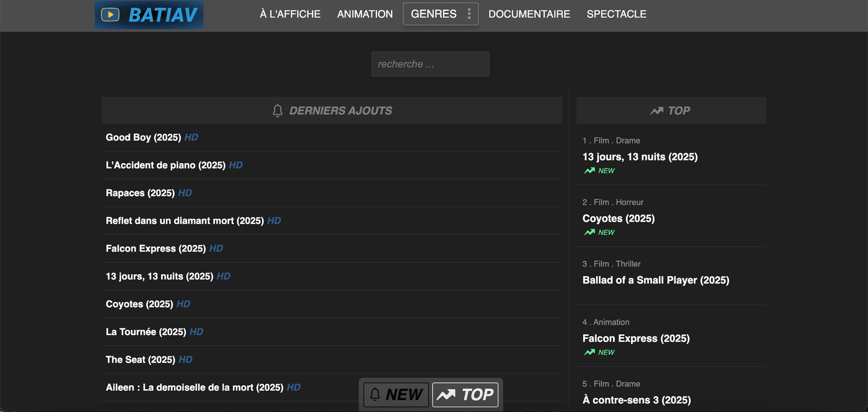Image resolution: width=868 pixels, height=412 pixels.
Task: Click the green trending icon under Falcon Express
Action: (x=590, y=352)
